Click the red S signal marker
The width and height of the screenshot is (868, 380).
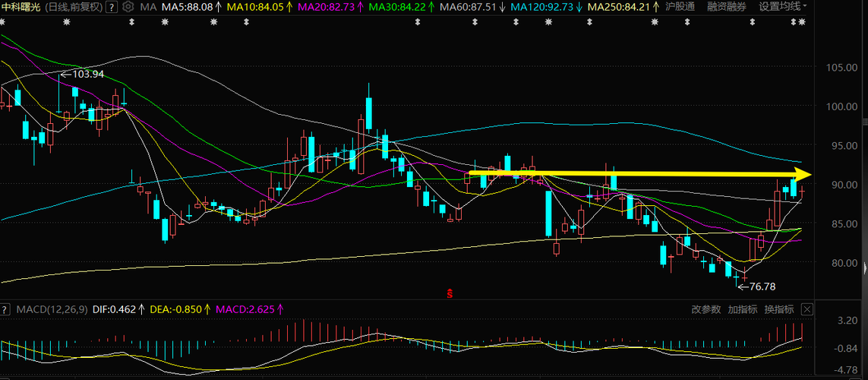pyautogui.click(x=450, y=293)
